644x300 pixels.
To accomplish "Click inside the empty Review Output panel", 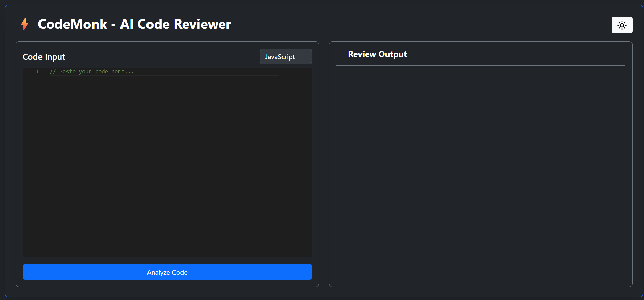I will pos(480,175).
